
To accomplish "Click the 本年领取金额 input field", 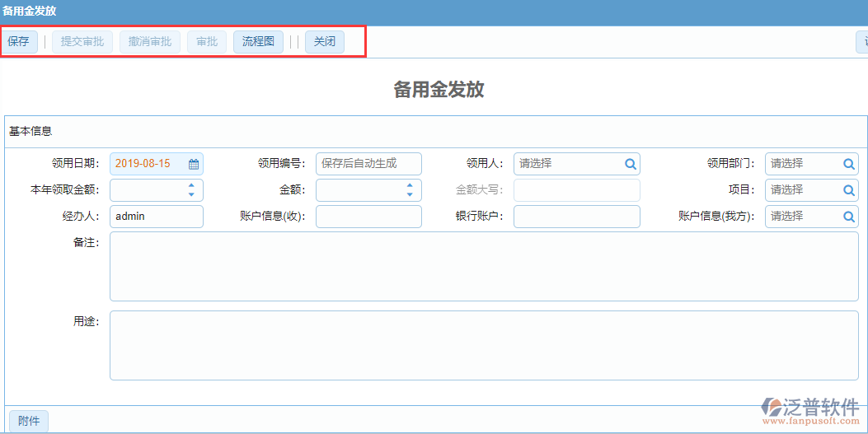I will pos(156,190).
